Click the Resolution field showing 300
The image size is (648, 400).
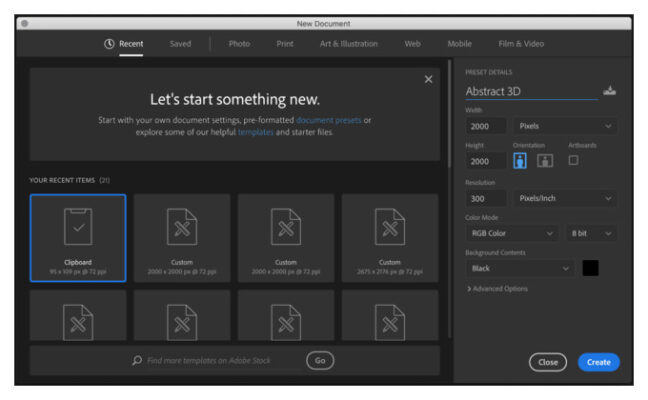pyautogui.click(x=486, y=198)
